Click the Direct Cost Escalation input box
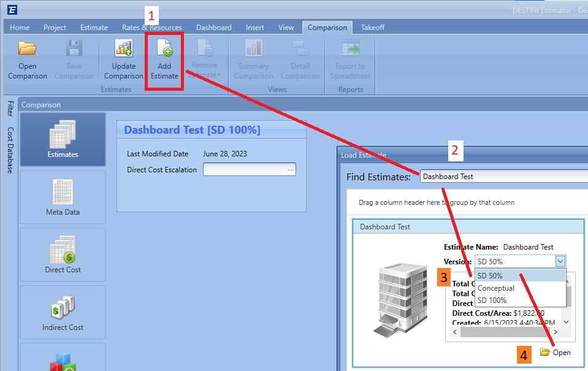This screenshot has height=371, width=588. [x=249, y=170]
